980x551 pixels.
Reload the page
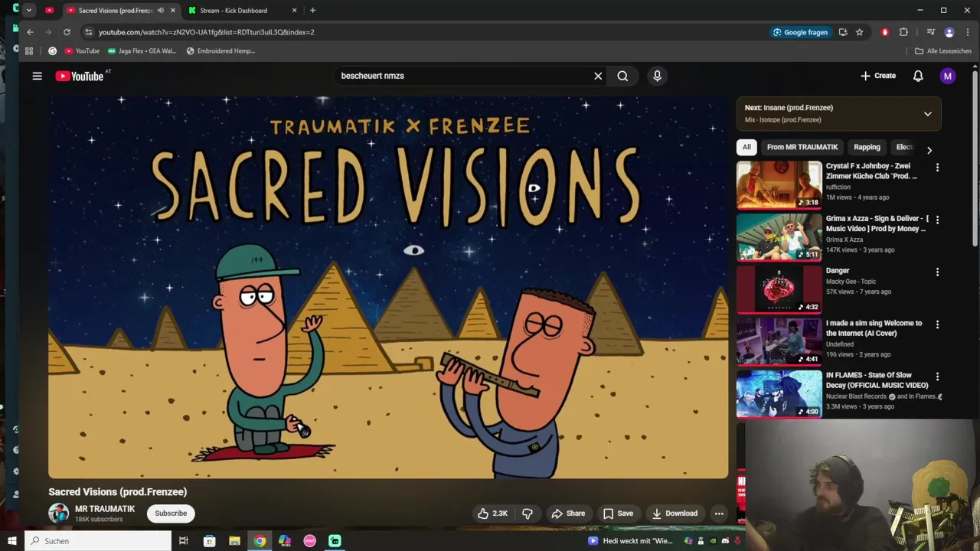67,32
